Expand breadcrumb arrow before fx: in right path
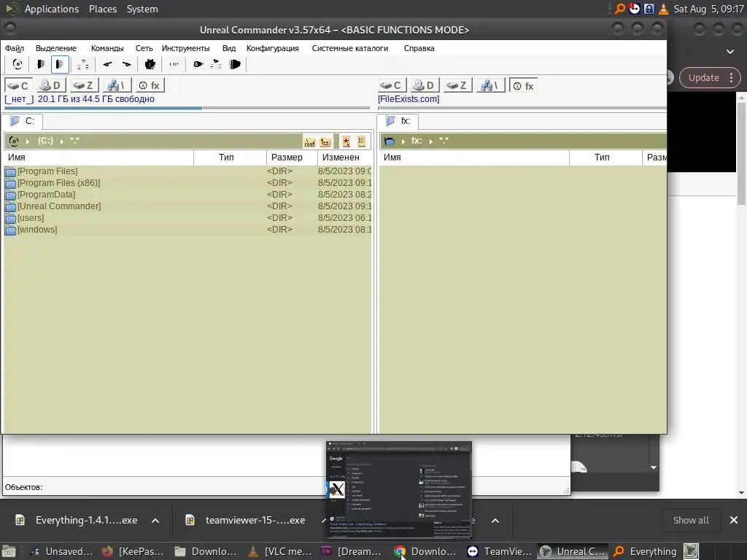Screen dimensions: 747x560 click(x=403, y=141)
